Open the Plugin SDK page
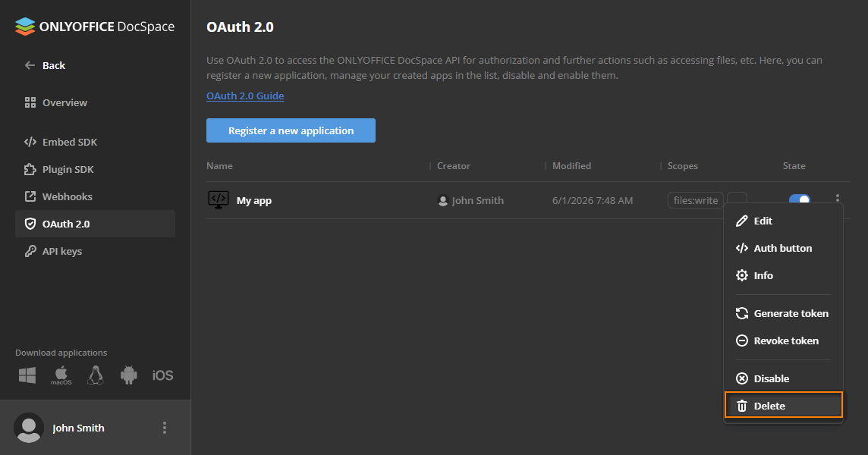The height and width of the screenshot is (455, 868). (58, 169)
